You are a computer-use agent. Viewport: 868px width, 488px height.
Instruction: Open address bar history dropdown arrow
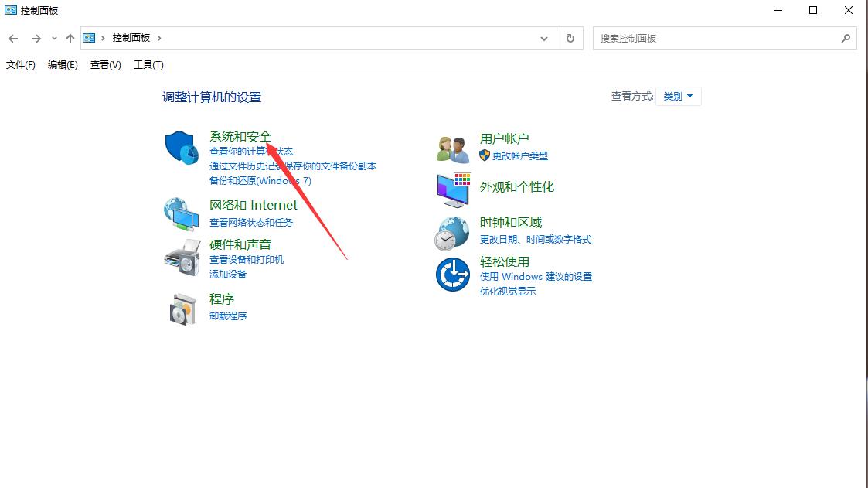[x=544, y=38]
